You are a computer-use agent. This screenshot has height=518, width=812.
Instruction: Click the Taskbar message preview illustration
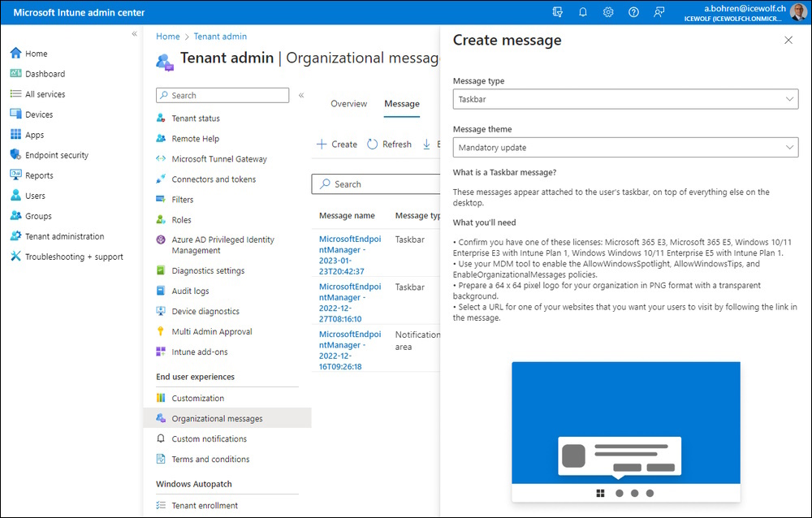coord(626,431)
